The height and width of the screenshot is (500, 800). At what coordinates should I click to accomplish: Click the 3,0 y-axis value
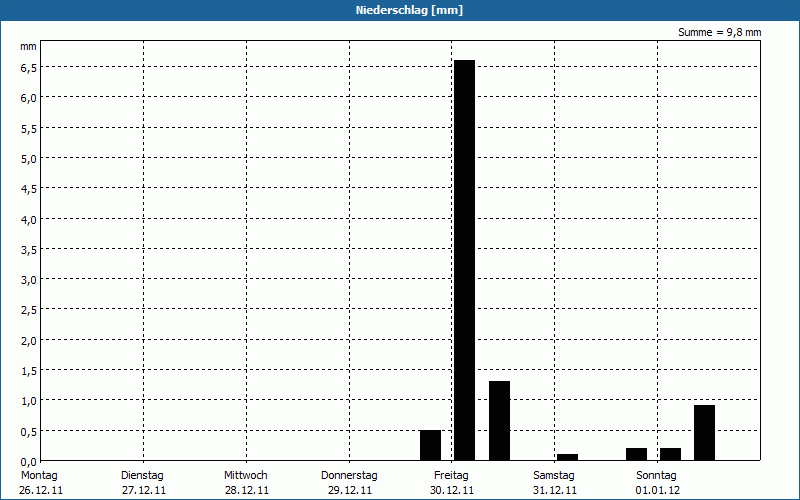click(29, 280)
